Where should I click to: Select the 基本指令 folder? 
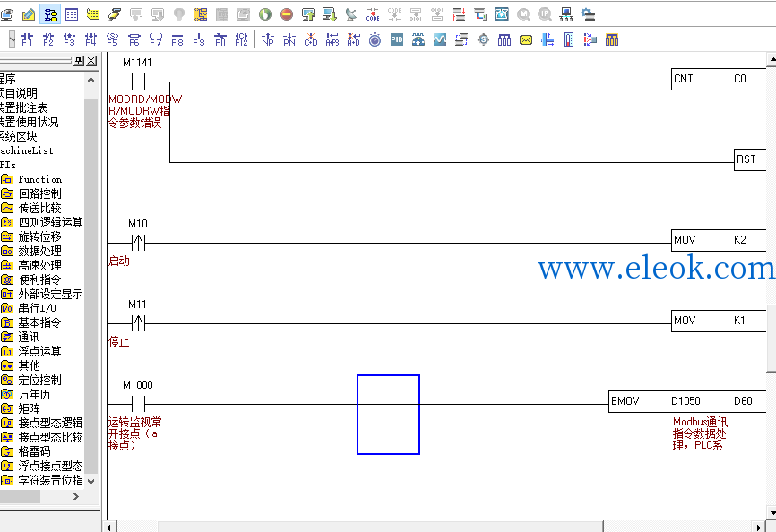(x=39, y=322)
